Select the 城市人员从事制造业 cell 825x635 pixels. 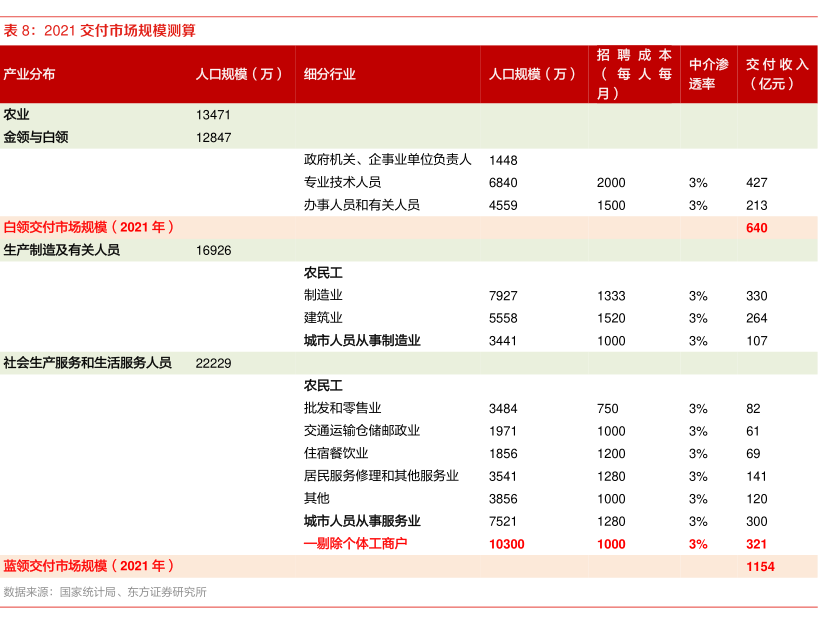coord(362,340)
